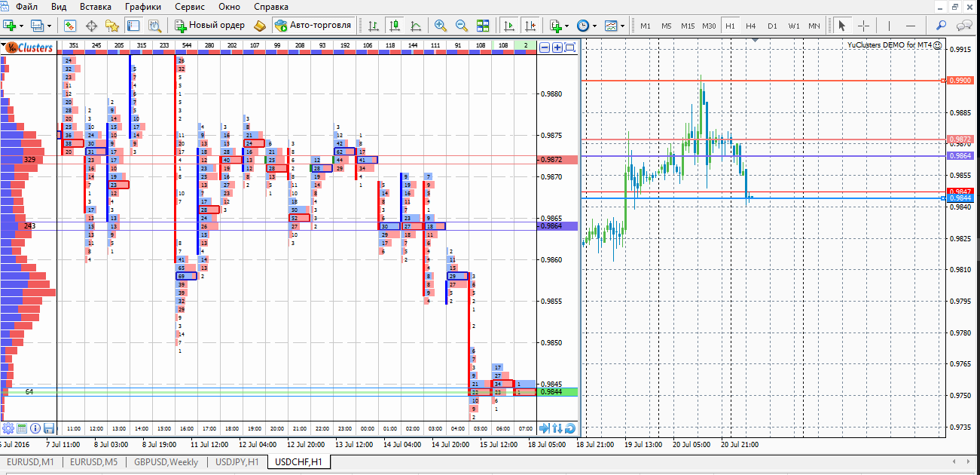Open the 'Файл' menu
The width and height of the screenshot is (980, 475).
[26, 6]
